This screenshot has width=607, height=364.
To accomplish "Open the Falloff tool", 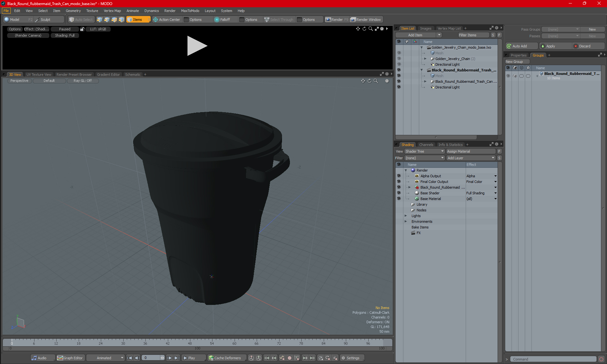I will pos(222,20).
